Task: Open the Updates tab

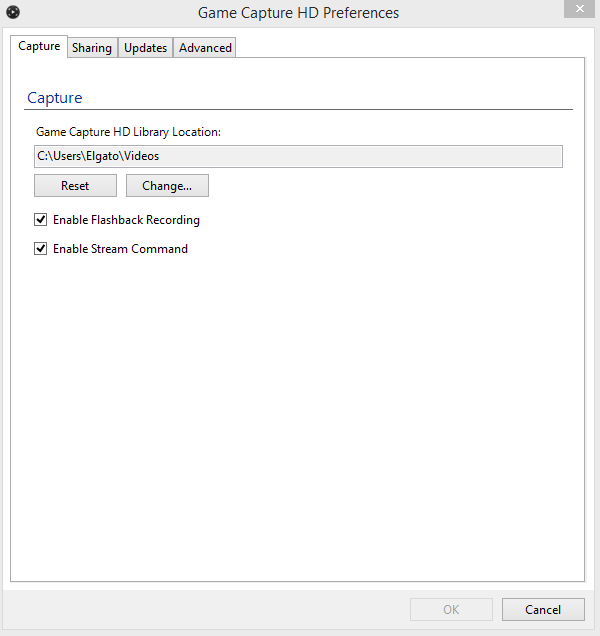Action: coord(146,48)
